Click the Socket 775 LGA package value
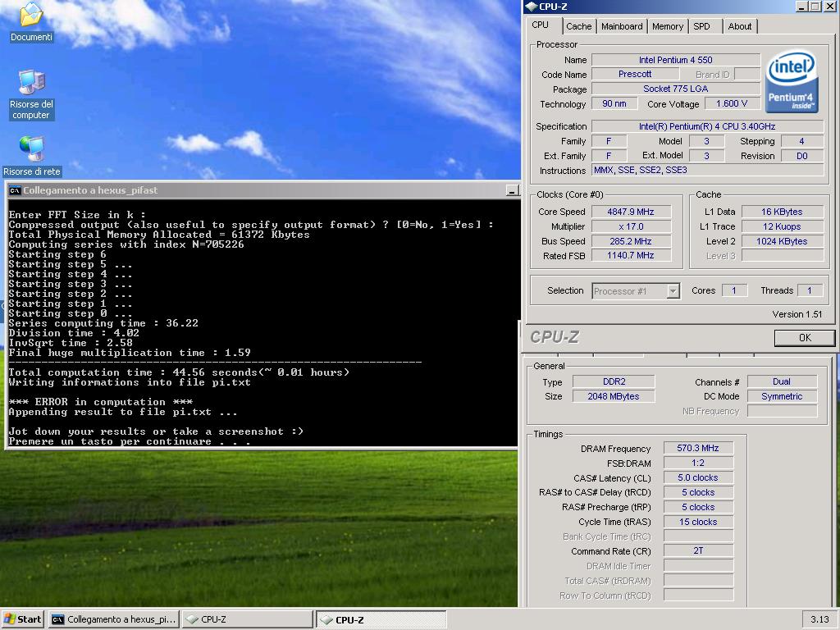The image size is (840, 630). [x=676, y=89]
